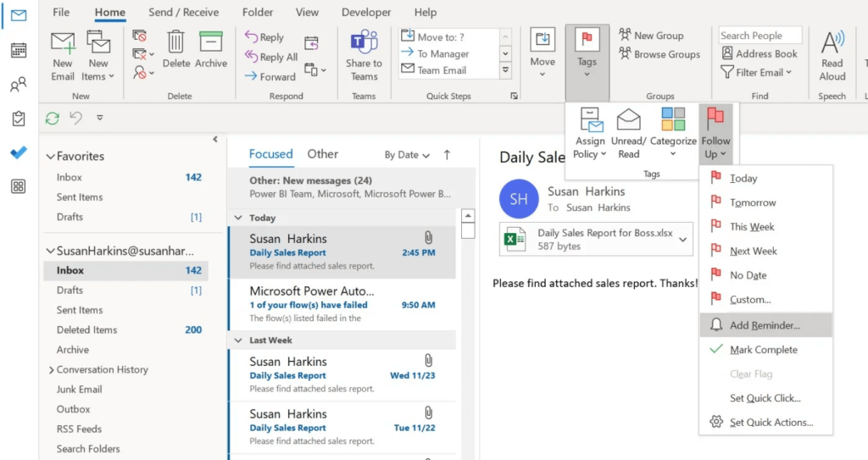Open People view in left sidebar
Viewport: 868px width, 460px height.
tap(18, 85)
